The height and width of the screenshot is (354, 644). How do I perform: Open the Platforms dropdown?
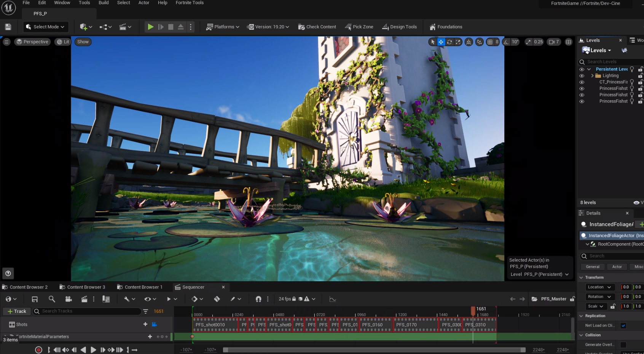[x=222, y=27]
